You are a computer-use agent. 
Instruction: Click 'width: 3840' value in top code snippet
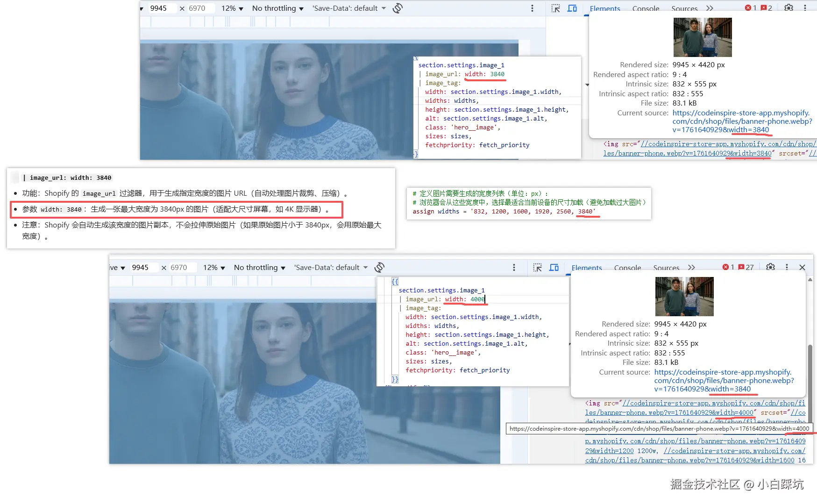coord(484,74)
